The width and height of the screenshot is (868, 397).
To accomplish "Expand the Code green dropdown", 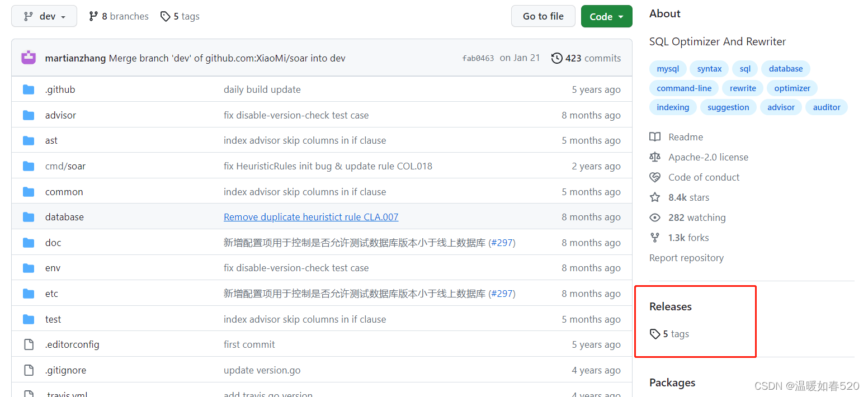I will pyautogui.click(x=606, y=16).
